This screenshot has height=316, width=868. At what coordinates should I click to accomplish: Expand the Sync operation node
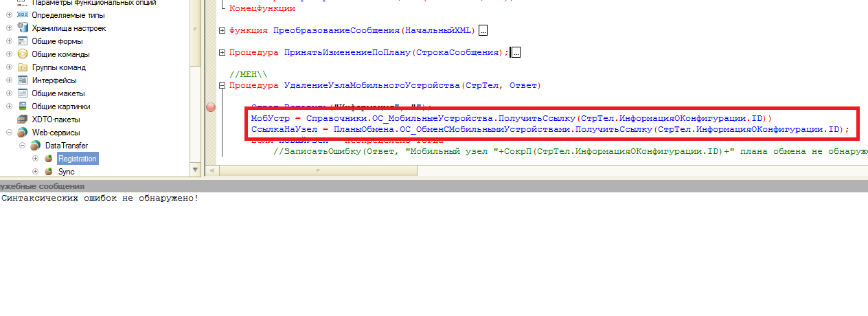(35, 172)
